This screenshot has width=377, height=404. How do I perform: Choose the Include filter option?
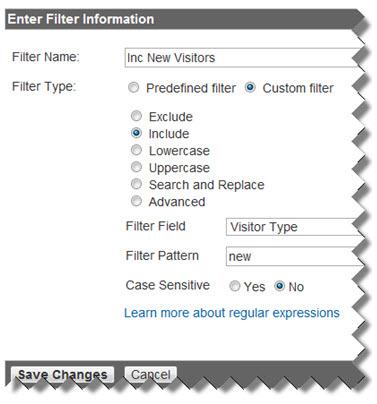tap(136, 133)
